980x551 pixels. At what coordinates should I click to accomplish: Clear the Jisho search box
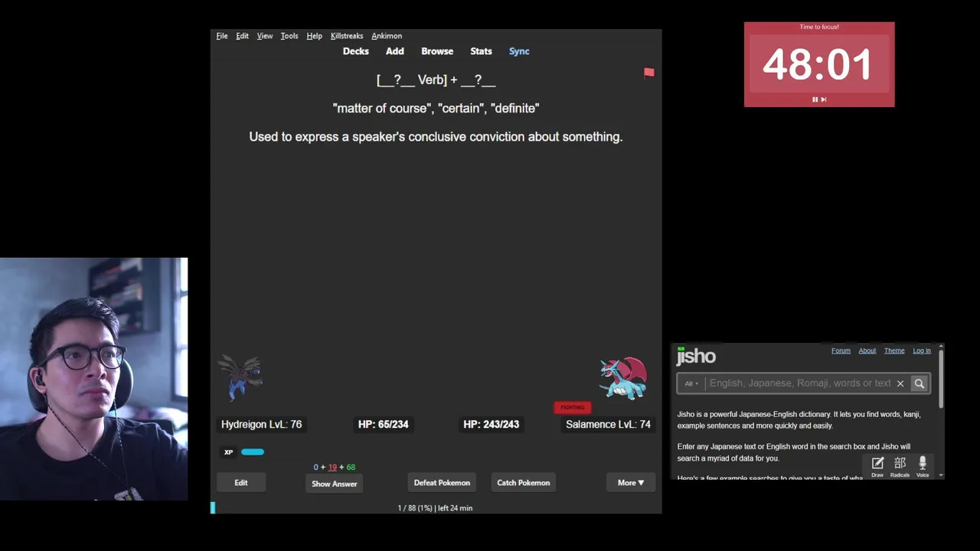point(900,383)
